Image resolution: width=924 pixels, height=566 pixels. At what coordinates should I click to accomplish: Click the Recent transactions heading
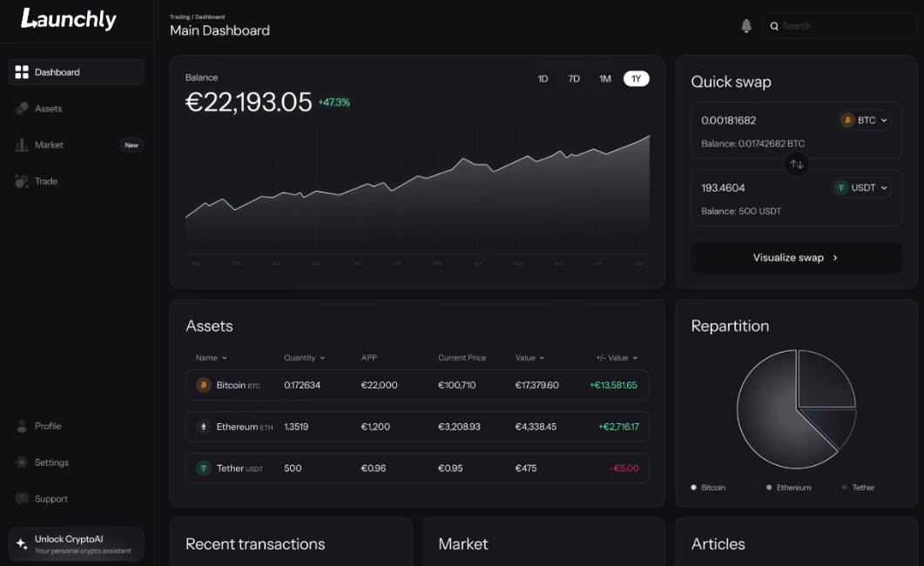[255, 544]
